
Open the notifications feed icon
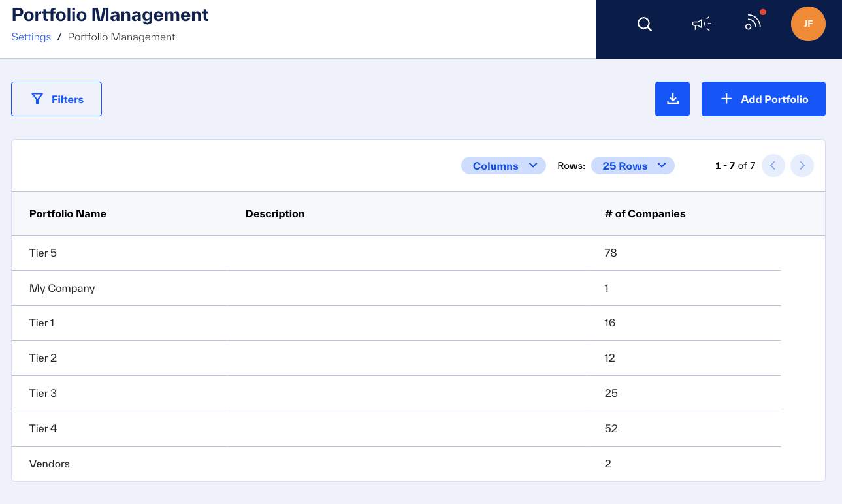click(x=753, y=23)
